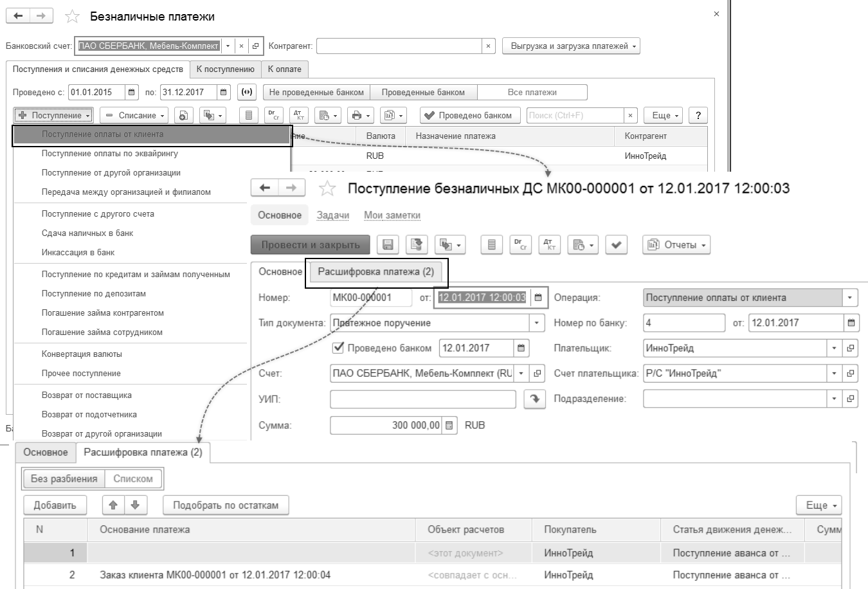Expand the Операция dropdown
Screen dimensions: 868x589
(x=851, y=298)
